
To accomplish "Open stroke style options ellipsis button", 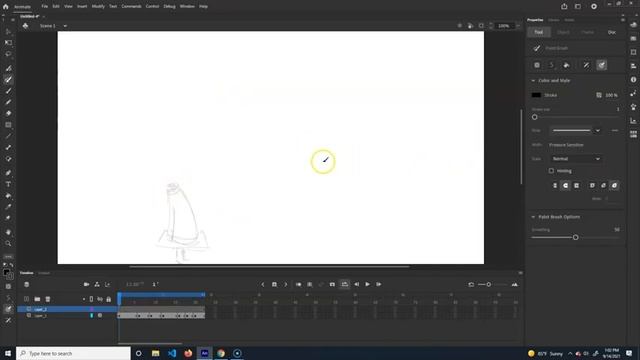I will tap(615, 131).
